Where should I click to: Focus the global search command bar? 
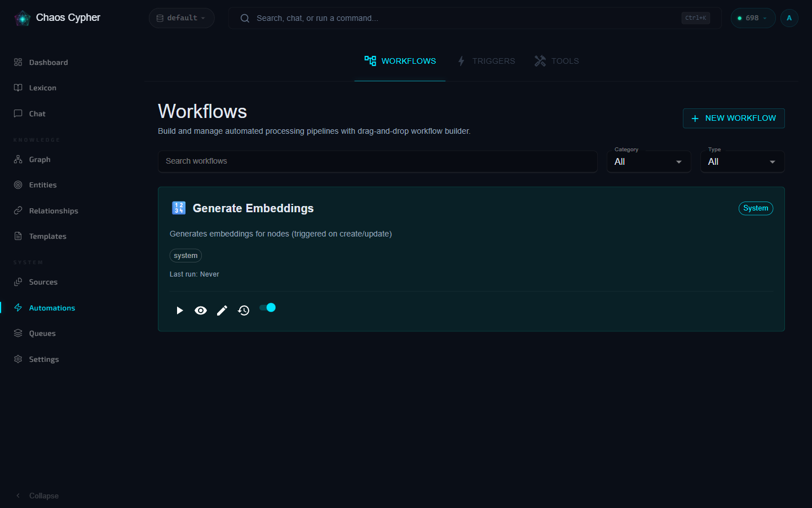(475, 18)
